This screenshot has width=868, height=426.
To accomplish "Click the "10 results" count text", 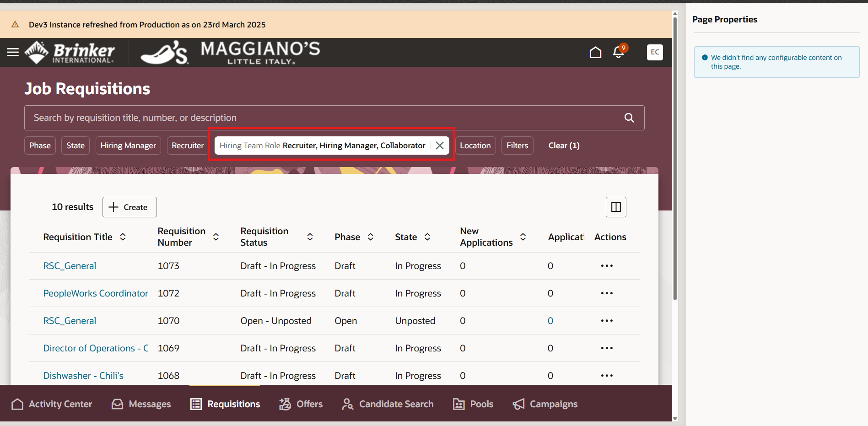I will 72,207.
